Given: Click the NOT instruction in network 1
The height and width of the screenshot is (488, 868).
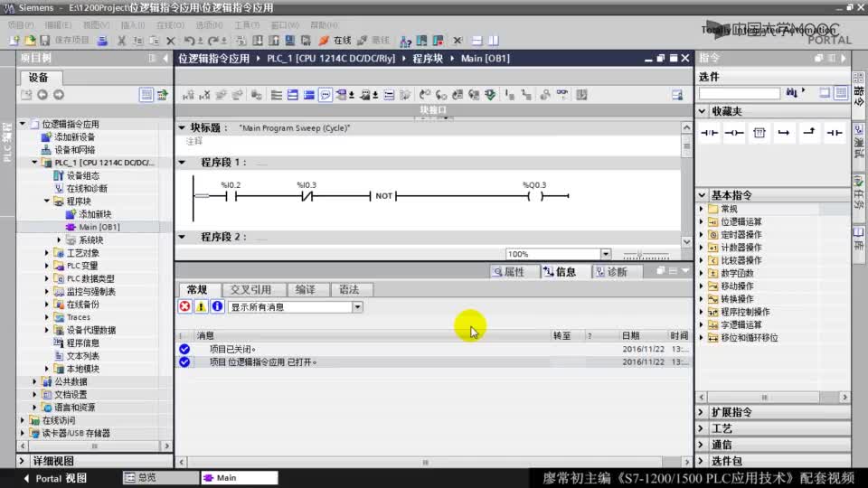Looking at the screenshot, I should 383,196.
